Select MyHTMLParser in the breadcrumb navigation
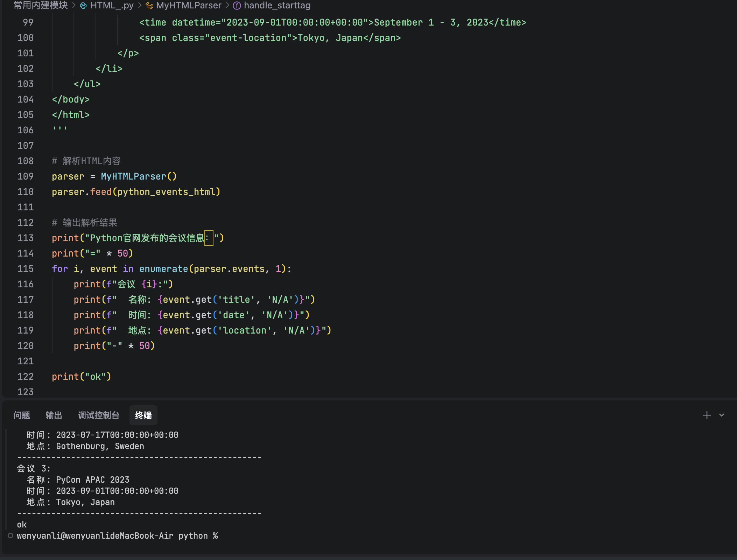Screen dimensions: 737x560 coord(189,5)
